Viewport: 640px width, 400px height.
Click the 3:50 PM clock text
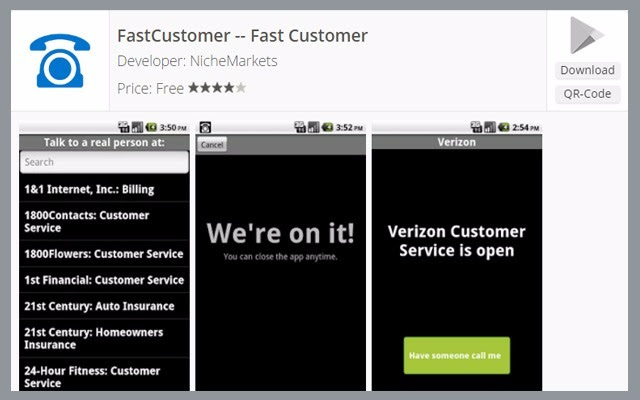click(x=173, y=128)
